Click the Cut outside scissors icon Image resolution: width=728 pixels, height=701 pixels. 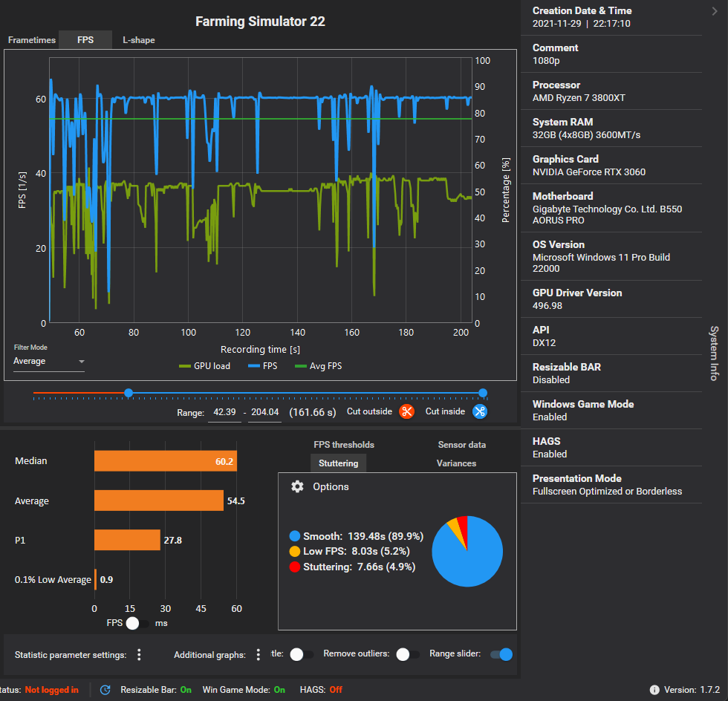point(407,411)
